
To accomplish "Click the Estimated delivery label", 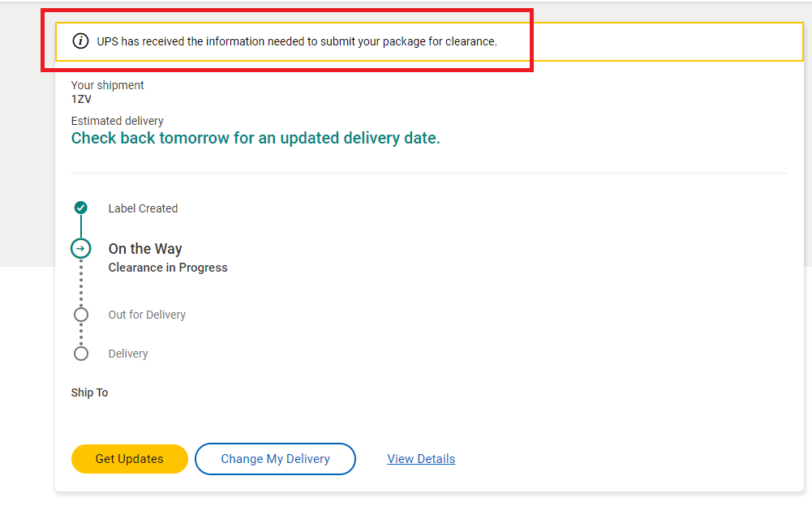I will pos(118,121).
